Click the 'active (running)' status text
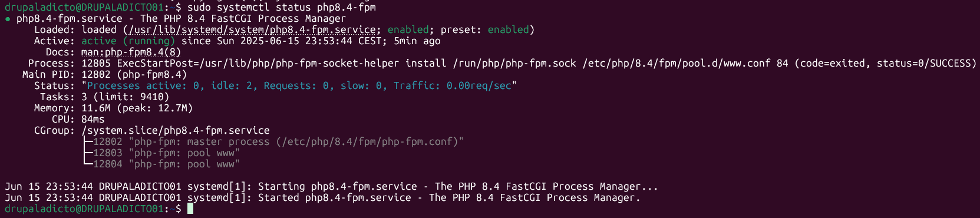 [x=128, y=41]
